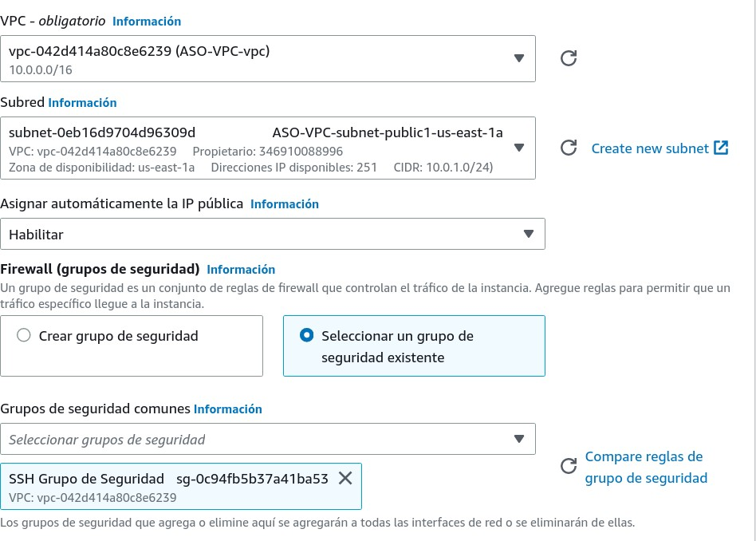Expand the Subred subnet dropdown

tap(519, 148)
